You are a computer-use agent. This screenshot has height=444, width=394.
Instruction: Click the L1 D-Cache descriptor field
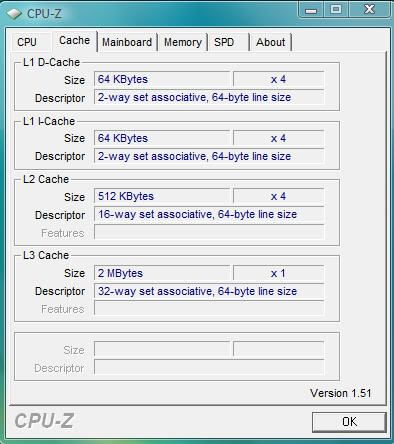(x=209, y=97)
